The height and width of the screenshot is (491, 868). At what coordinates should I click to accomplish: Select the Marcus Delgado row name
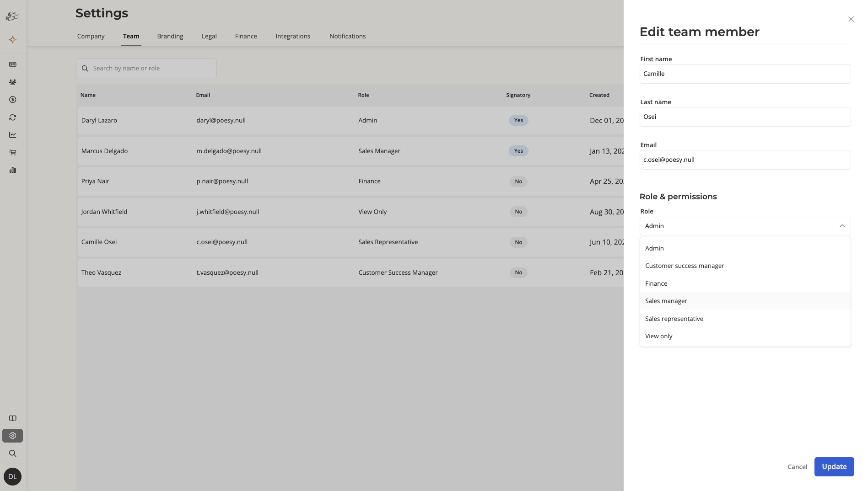point(104,151)
